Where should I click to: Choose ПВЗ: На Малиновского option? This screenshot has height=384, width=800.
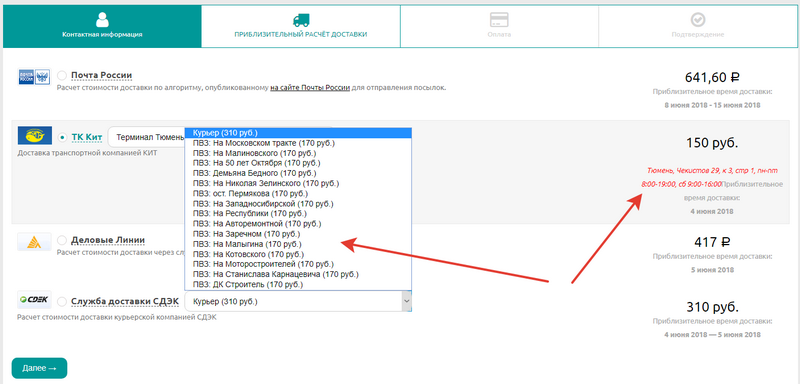click(298, 153)
